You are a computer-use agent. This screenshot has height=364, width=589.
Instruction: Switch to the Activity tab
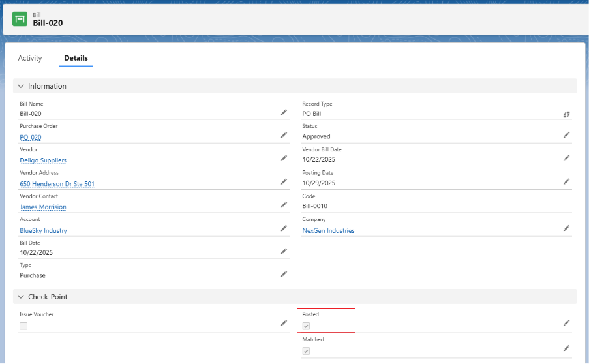30,58
